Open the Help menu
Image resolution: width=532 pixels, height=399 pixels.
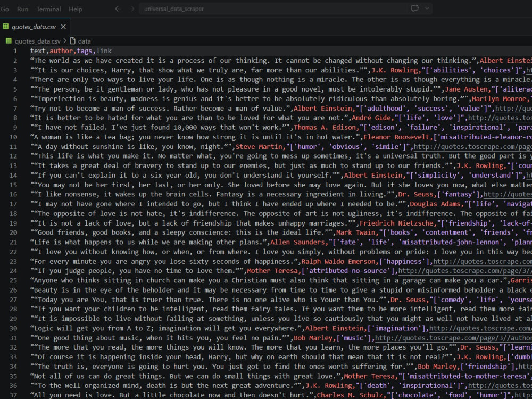pyautogui.click(x=76, y=9)
